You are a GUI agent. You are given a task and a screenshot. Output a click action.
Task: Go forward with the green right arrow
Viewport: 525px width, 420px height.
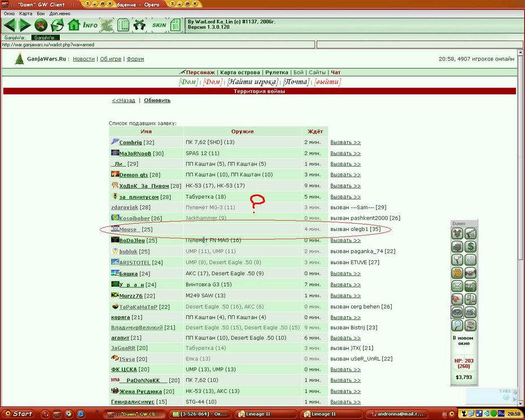(x=24, y=25)
